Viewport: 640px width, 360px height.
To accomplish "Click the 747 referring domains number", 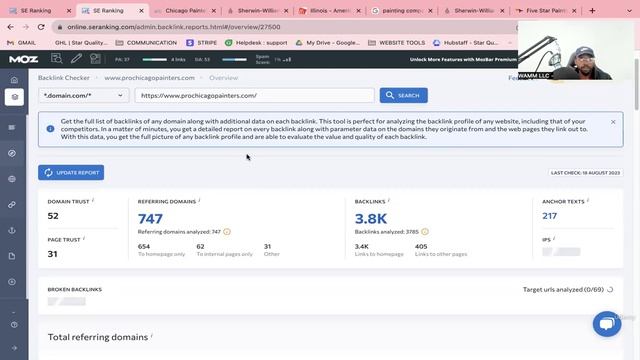I will tap(150, 219).
